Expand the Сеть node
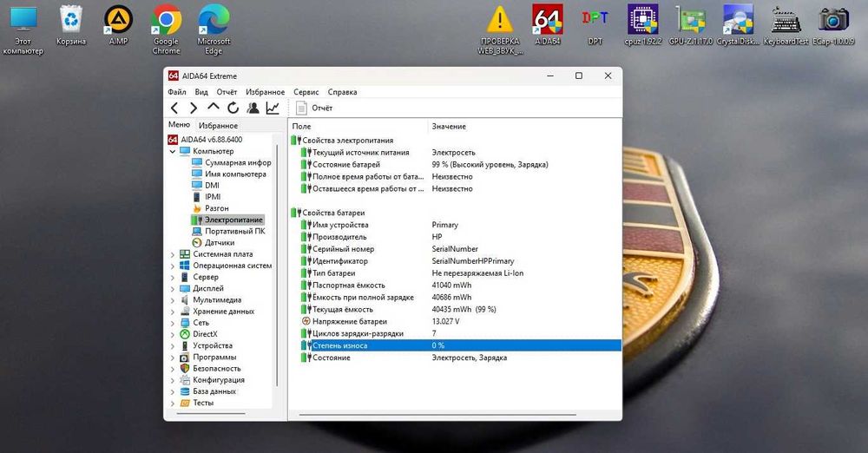The width and height of the screenshot is (868, 453). (172, 324)
